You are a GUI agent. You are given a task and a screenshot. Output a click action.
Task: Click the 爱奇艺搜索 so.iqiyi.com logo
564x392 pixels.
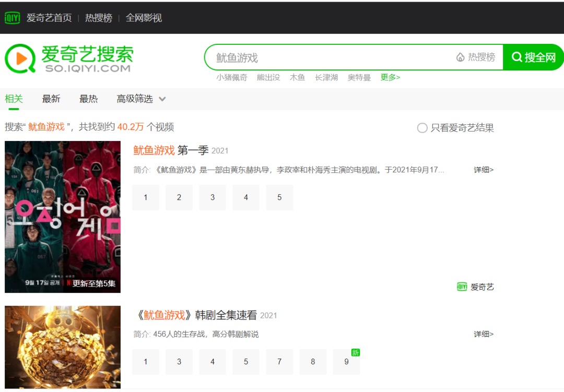pyautogui.click(x=69, y=58)
